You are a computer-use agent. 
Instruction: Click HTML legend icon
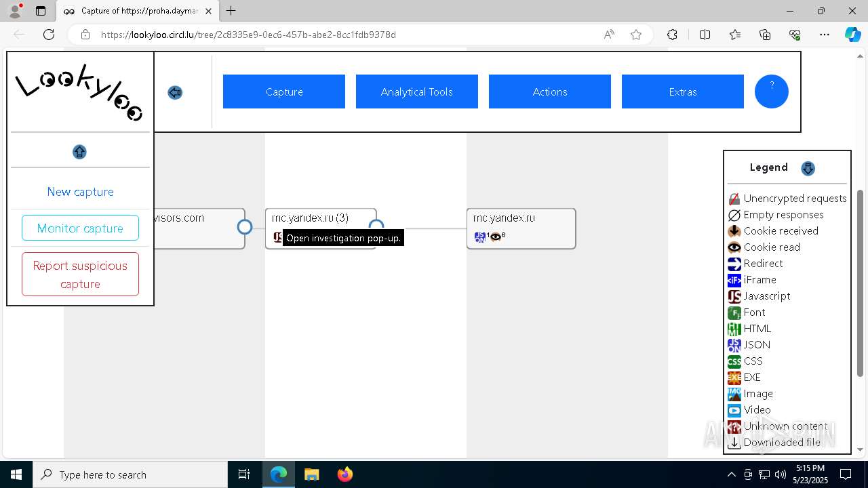coord(734,329)
